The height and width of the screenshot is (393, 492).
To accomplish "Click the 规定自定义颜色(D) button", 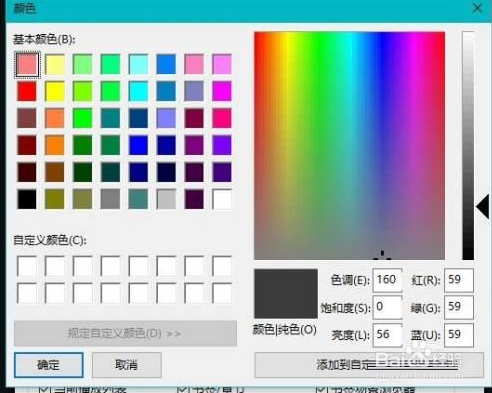I will click(125, 333).
